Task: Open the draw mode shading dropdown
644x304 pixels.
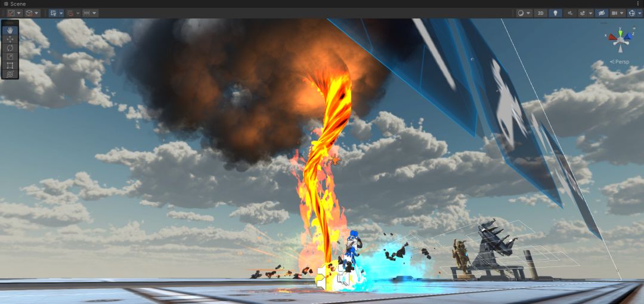Action: tap(524, 13)
